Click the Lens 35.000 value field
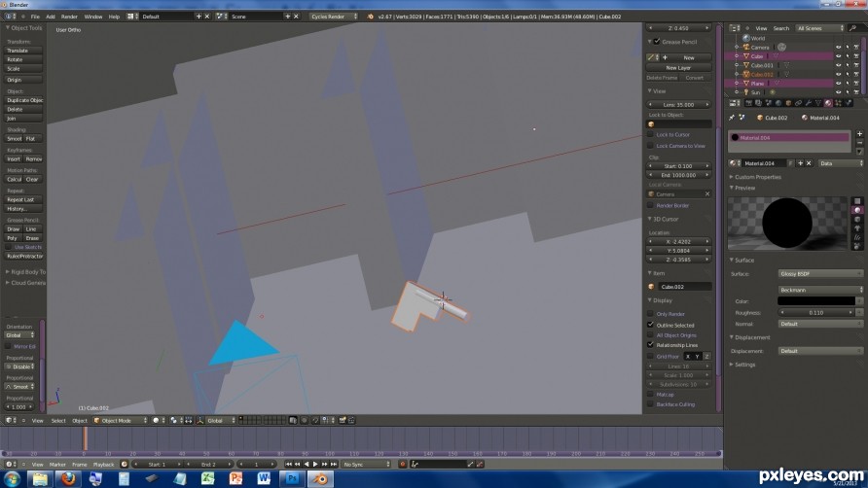This screenshot has width=868, height=488. pos(678,105)
